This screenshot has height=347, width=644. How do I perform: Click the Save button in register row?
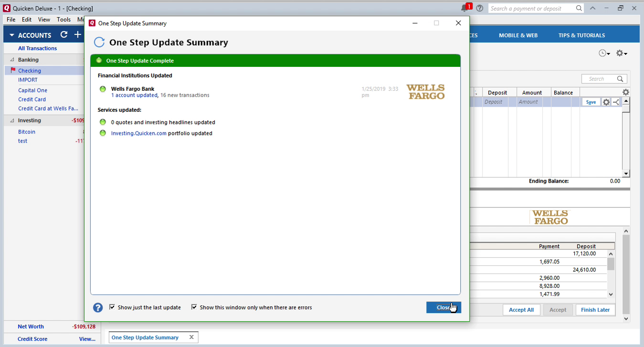tap(591, 102)
